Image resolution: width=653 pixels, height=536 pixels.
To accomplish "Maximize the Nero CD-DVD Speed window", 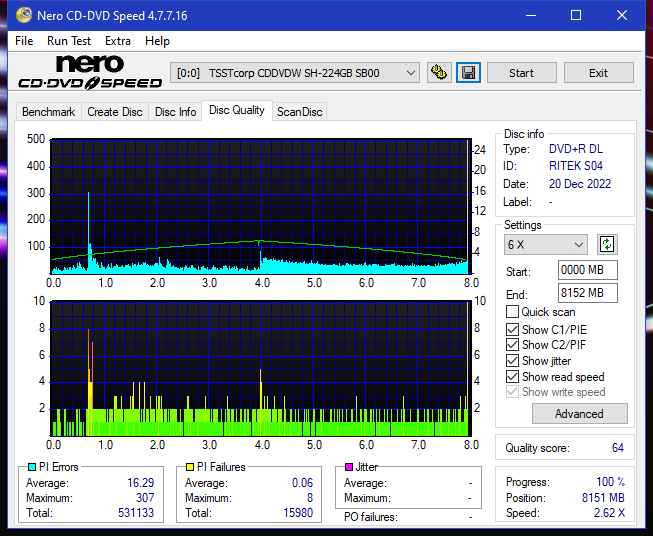I will coord(576,15).
